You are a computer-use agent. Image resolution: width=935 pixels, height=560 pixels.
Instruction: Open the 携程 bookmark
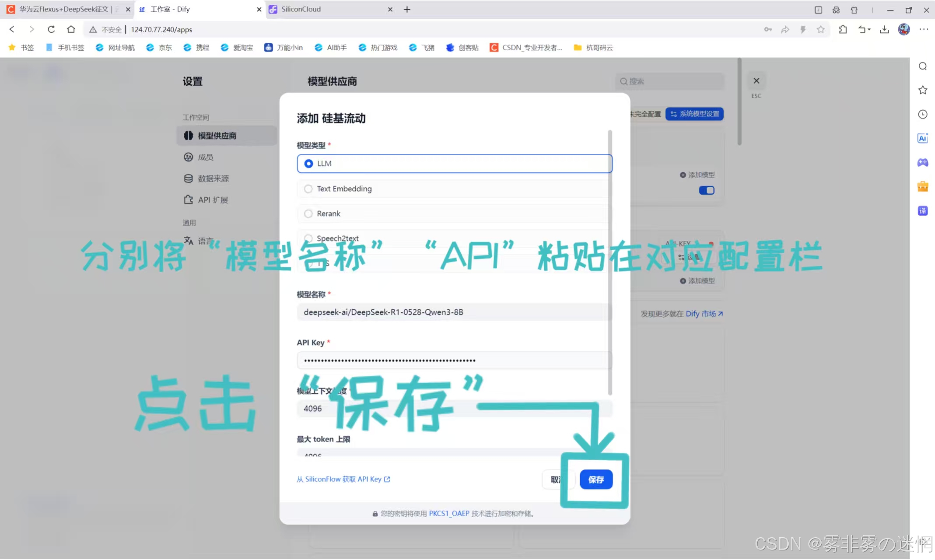[196, 47]
